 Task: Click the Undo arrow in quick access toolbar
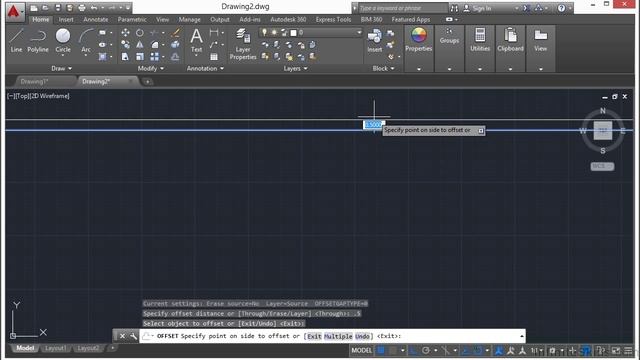pyautogui.click(x=94, y=8)
